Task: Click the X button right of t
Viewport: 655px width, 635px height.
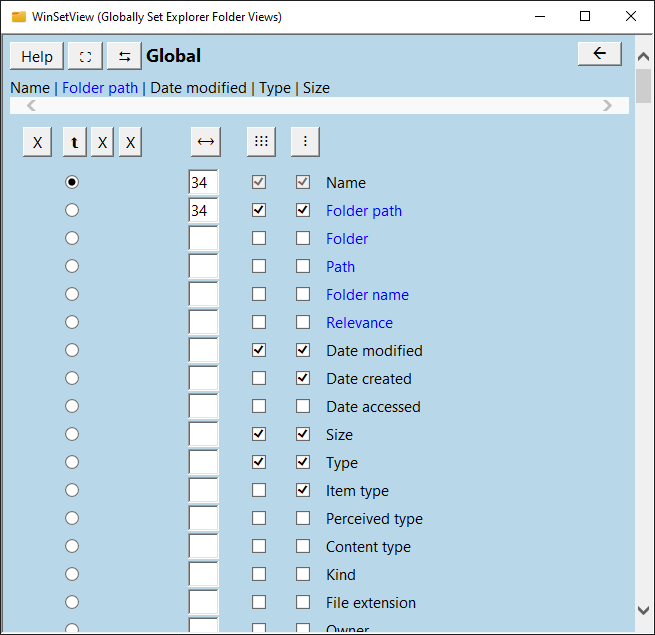Action: pyautogui.click(x=102, y=142)
